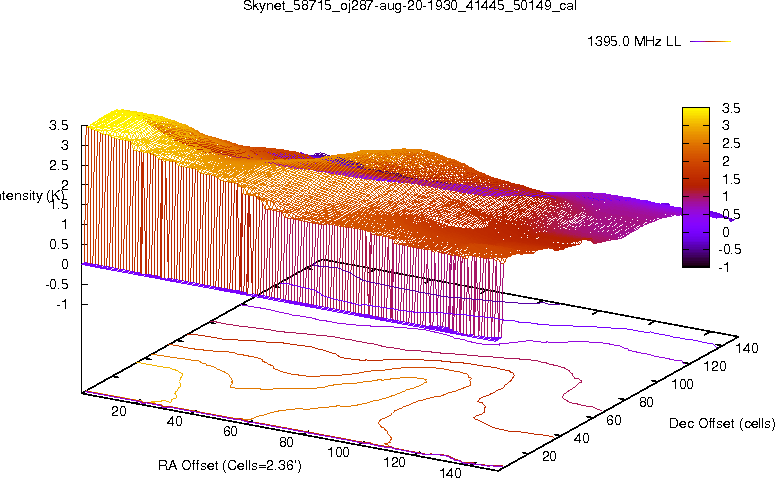
Task: Select Dec Offset axis tick 20
Action: 550,456
